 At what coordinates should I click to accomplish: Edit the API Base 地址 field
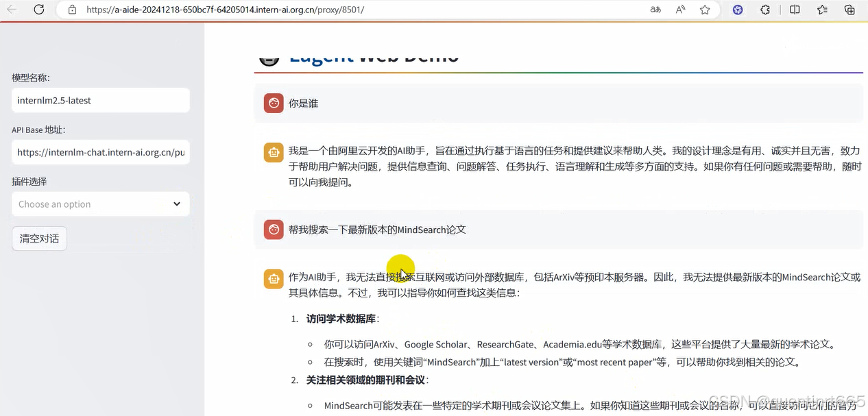click(x=100, y=152)
